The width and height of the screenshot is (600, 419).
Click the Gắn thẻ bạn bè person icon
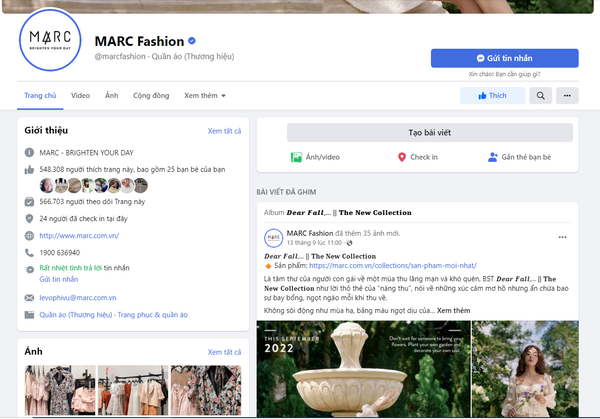(x=492, y=157)
